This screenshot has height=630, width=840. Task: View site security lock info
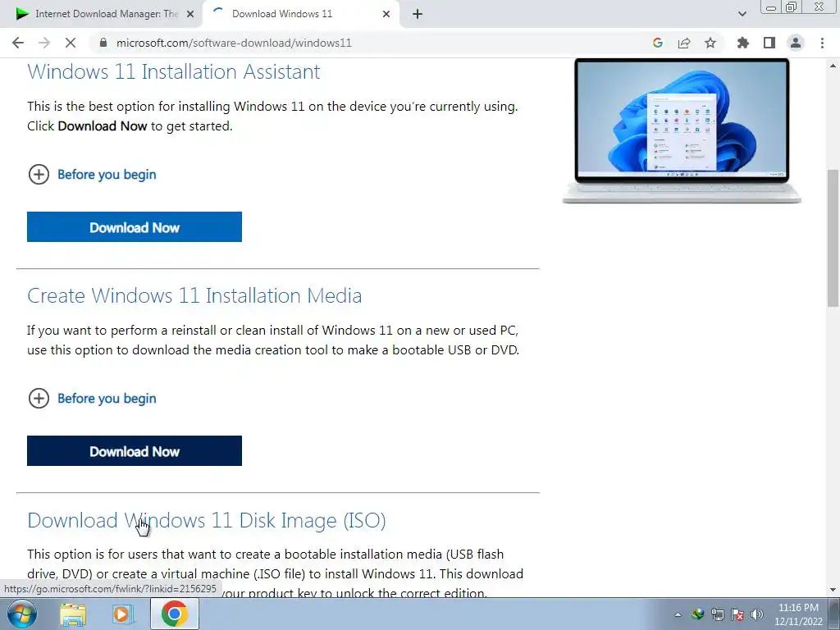click(x=103, y=43)
